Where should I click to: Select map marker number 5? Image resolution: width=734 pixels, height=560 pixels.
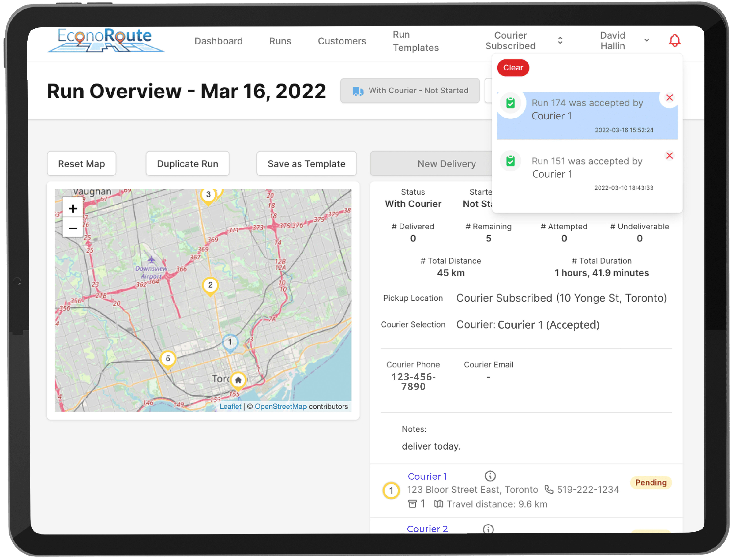(168, 360)
